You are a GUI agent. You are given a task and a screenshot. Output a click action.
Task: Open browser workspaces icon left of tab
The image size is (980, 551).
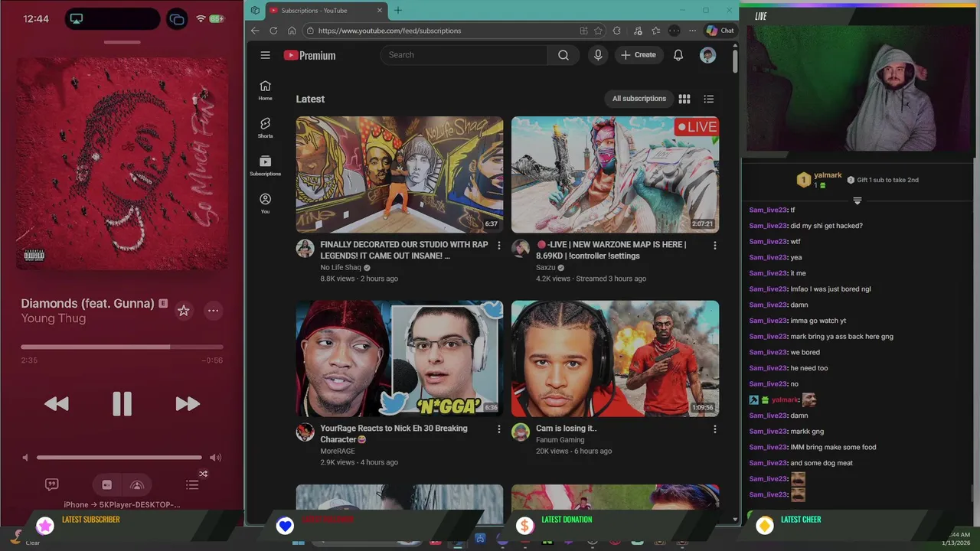(x=255, y=10)
